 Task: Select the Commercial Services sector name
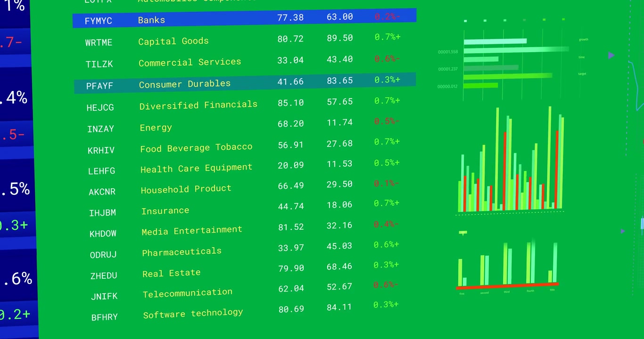(190, 62)
